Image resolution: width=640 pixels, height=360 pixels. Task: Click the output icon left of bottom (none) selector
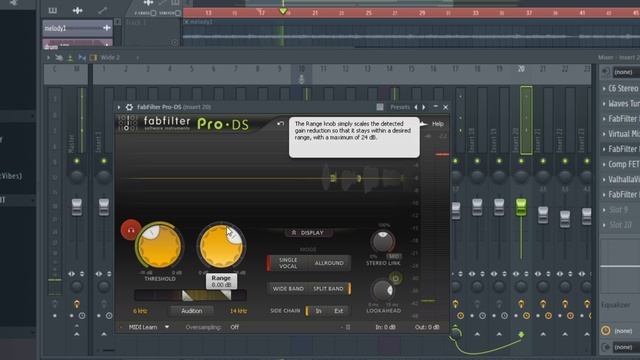pos(606,347)
